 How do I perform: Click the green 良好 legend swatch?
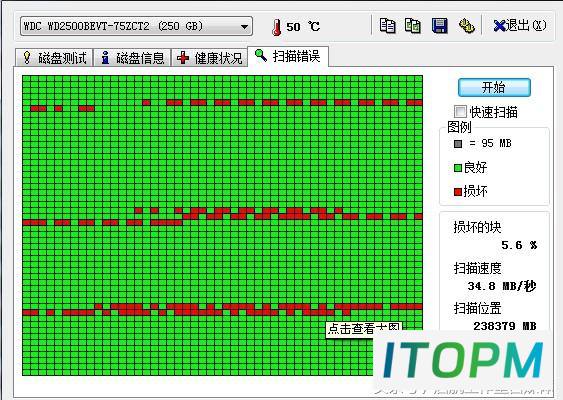(457, 168)
